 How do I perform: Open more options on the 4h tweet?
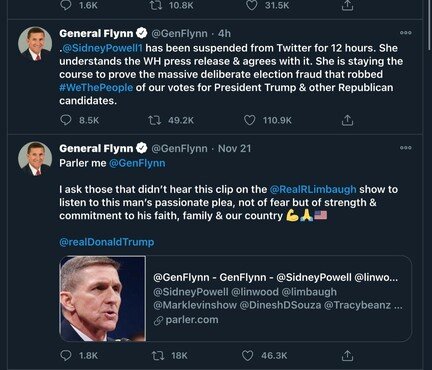[x=406, y=33]
